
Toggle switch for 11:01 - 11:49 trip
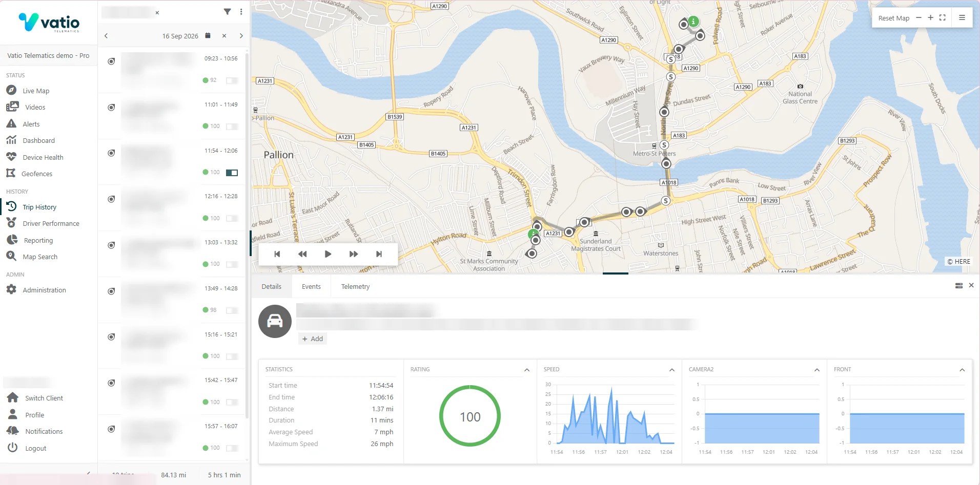coord(232,126)
